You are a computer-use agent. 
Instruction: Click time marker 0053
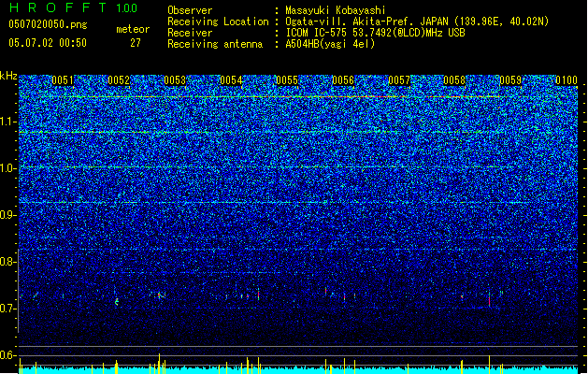click(x=175, y=80)
